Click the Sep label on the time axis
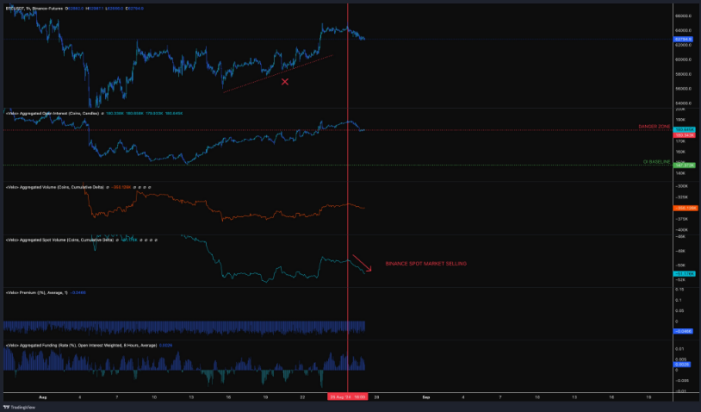Viewport: 701px width, 412px height. coord(425,396)
